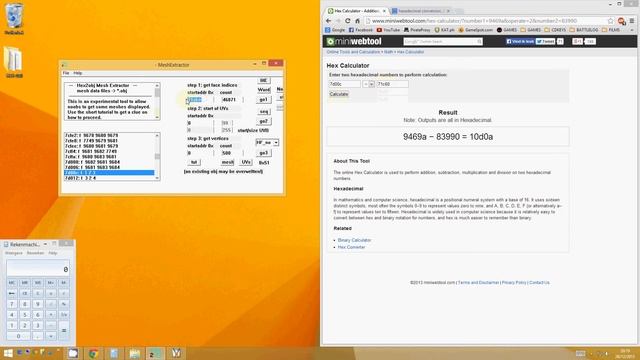Open the HF_xx dropdown in MeshExtractor
Screen dimensions: 640x360
pos(276,143)
